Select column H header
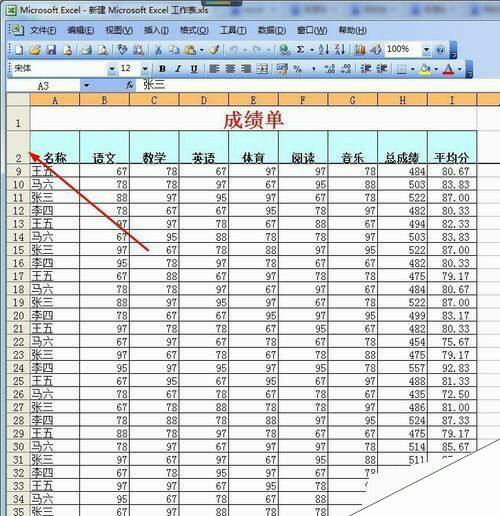This screenshot has height=516, width=500. [x=403, y=100]
